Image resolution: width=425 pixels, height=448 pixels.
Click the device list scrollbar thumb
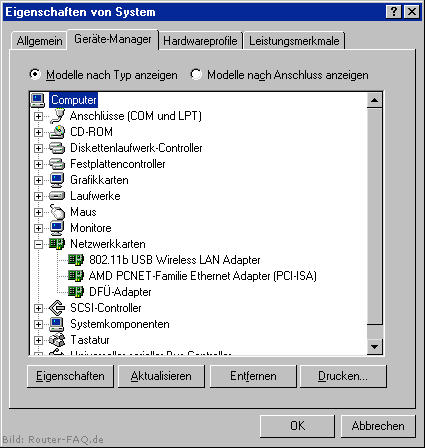click(x=374, y=216)
